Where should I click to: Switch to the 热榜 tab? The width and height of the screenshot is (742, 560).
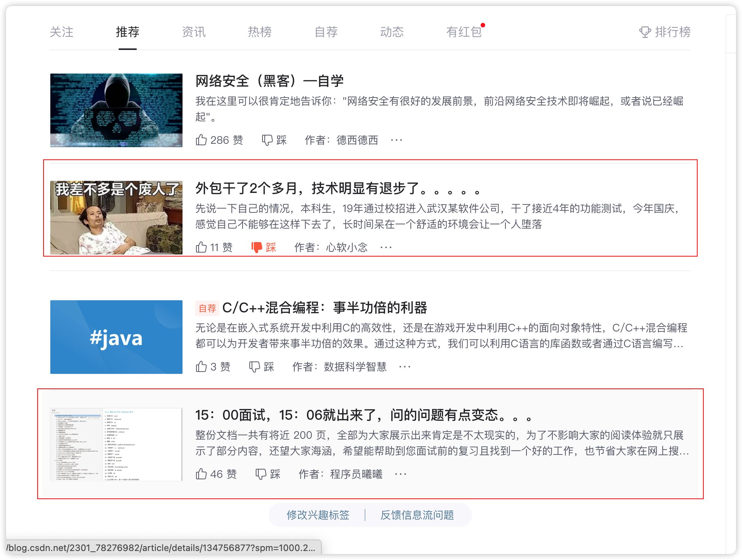259,32
